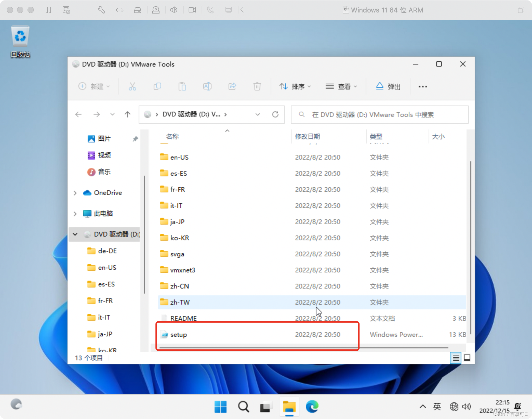Collapse the DVD drive (D:) tree node
Image resolution: width=532 pixels, height=419 pixels.
coord(75,234)
